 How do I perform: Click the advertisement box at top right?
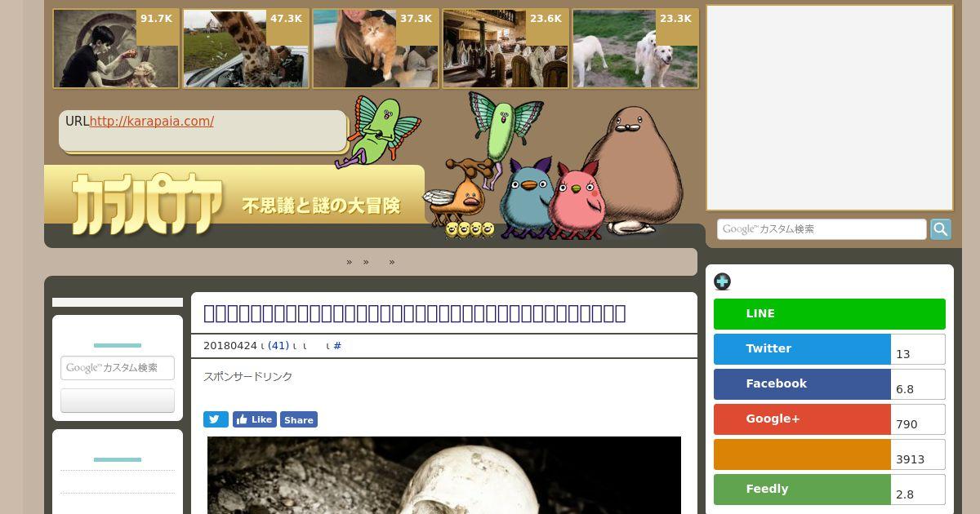830,108
